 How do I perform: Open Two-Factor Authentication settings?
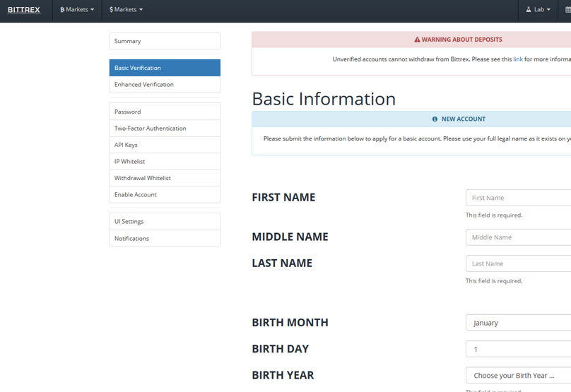pos(165,129)
